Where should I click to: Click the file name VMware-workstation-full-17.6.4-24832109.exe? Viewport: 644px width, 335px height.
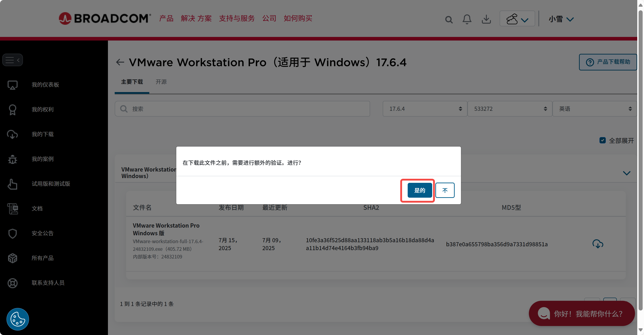168,245
